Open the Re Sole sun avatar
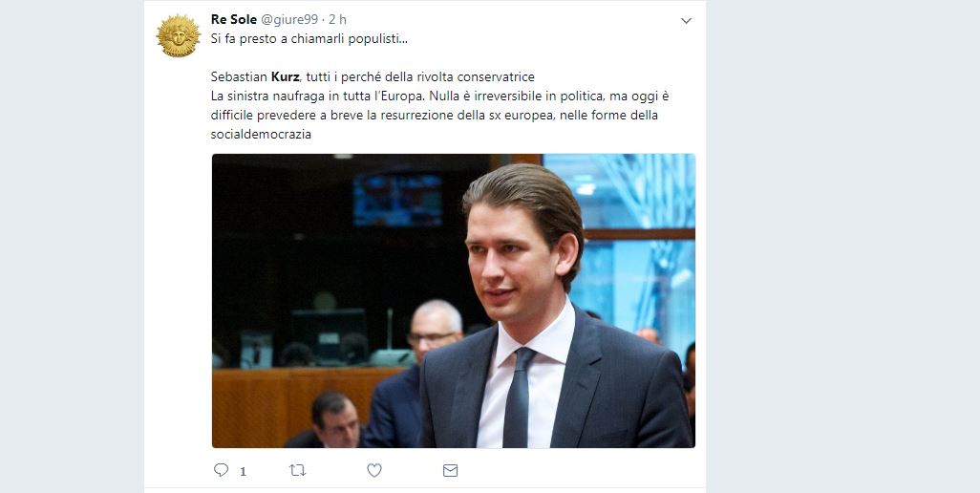Screen dimensions: 980x493 [178, 35]
